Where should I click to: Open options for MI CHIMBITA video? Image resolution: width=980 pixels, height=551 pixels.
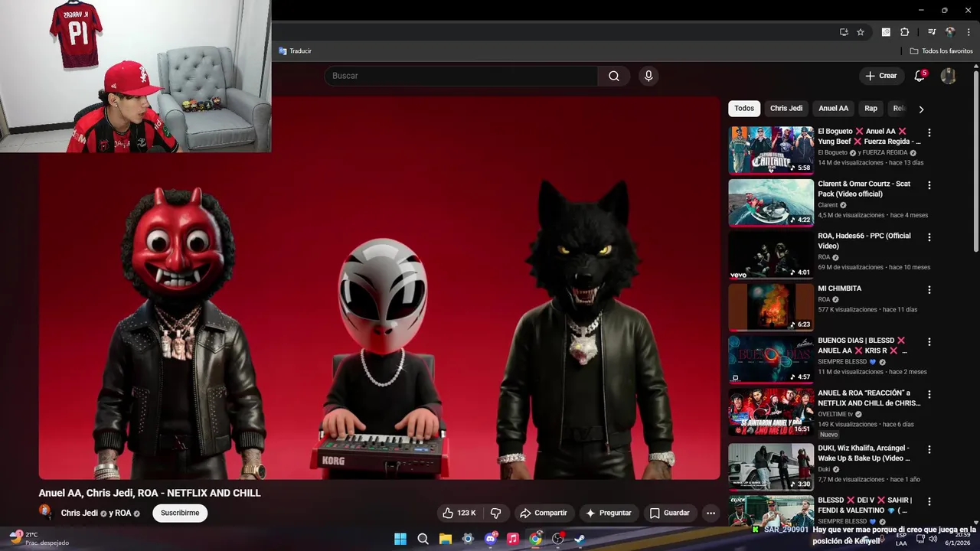[x=929, y=290]
